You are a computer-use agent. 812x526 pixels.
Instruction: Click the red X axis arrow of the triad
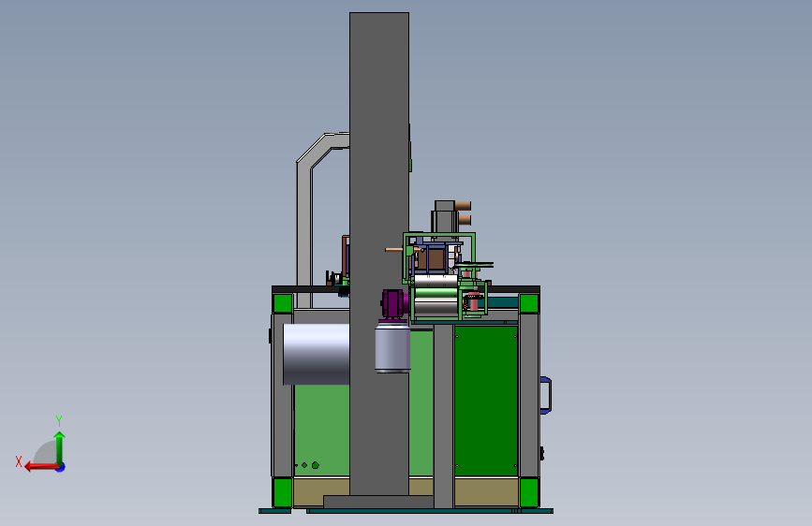(x=41, y=467)
